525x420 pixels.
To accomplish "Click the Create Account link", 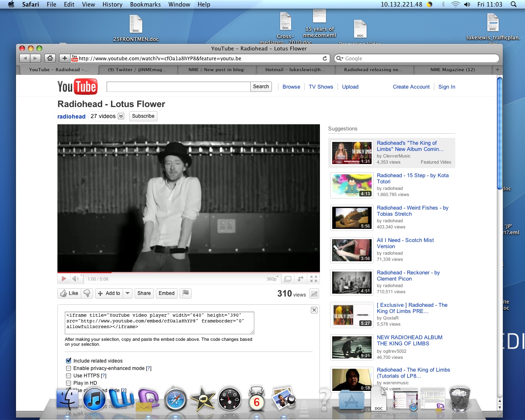I will [411, 87].
